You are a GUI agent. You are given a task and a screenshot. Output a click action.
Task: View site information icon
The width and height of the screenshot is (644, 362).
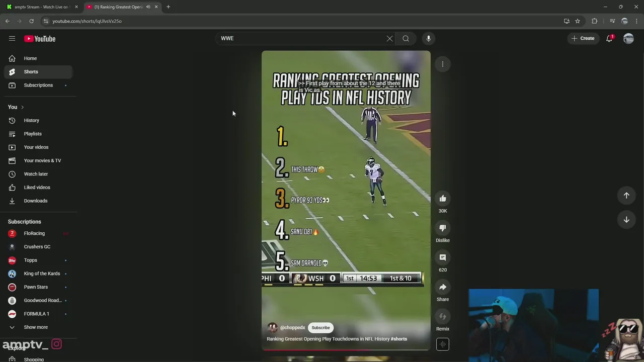[x=45, y=21]
